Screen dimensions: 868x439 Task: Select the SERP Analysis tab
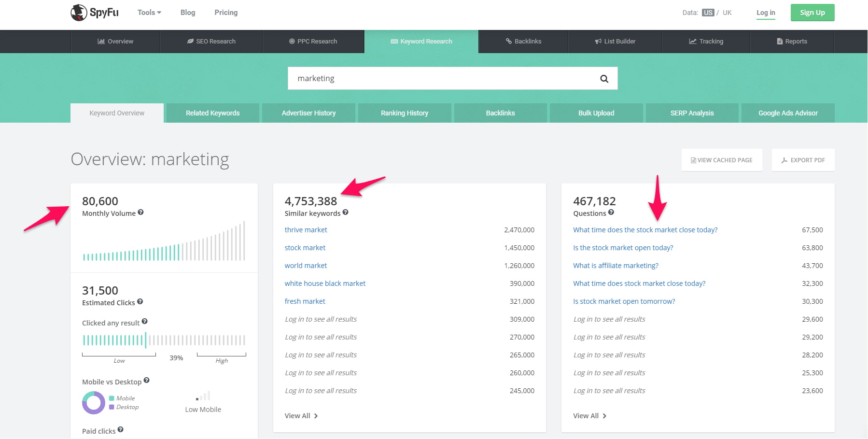[692, 113]
